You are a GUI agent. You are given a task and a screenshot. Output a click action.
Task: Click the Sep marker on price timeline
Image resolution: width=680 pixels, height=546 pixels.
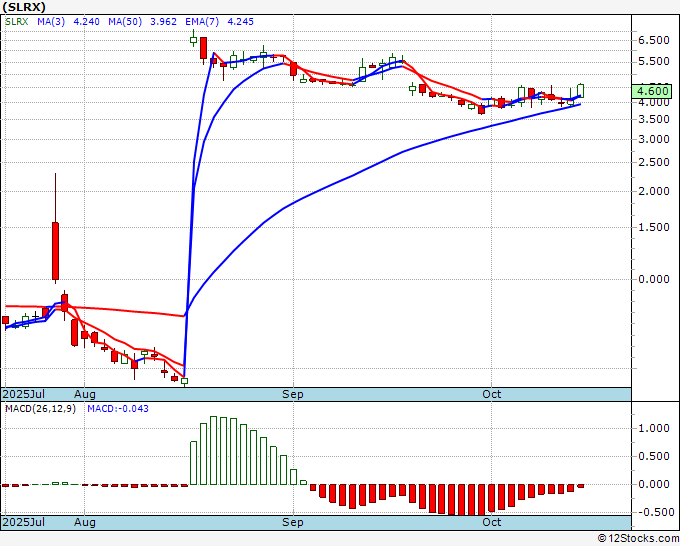(293, 395)
